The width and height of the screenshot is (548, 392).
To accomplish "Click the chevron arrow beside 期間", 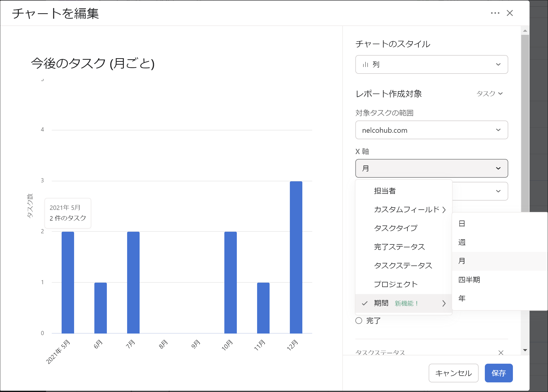I will point(444,303).
